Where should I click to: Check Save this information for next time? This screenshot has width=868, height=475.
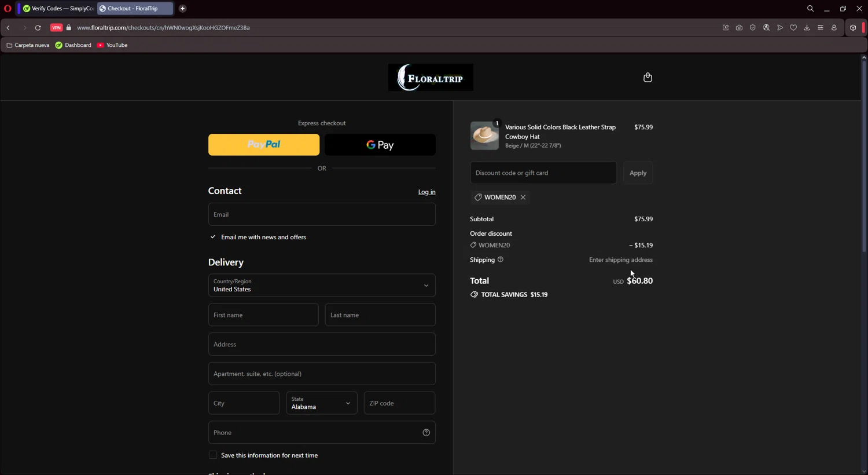(x=213, y=455)
